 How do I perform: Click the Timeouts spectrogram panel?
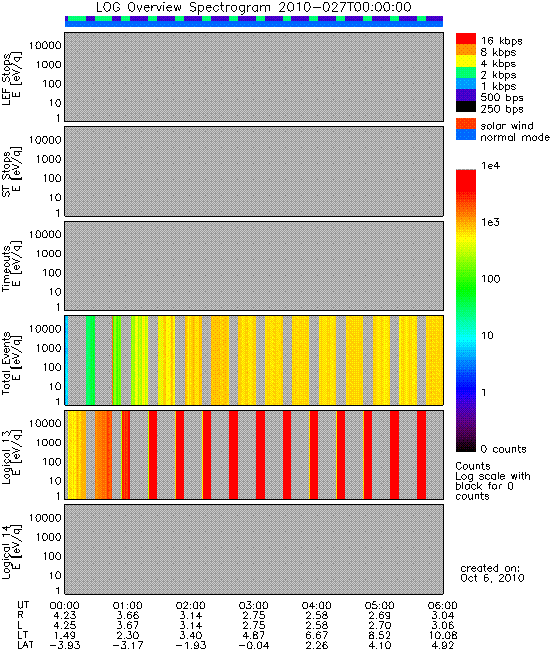pyautogui.click(x=254, y=266)
